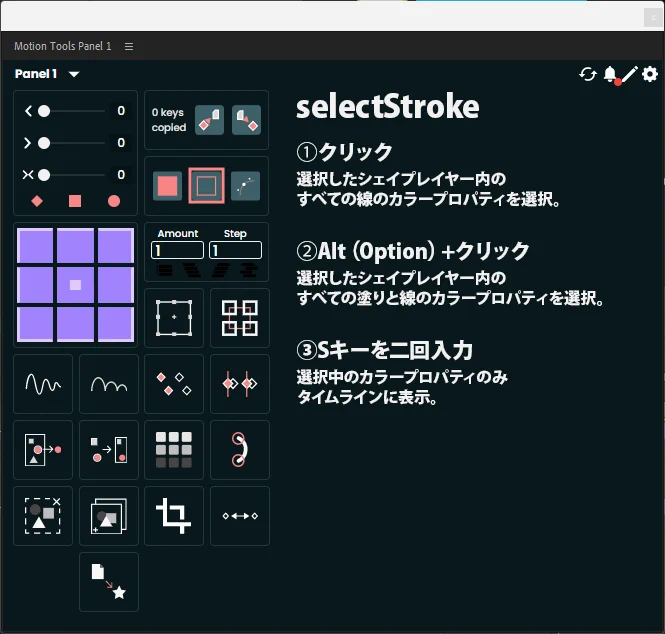The image size is (665, 634).
Task: Click the ascending stagger layers icon
Action: (221, 270)
